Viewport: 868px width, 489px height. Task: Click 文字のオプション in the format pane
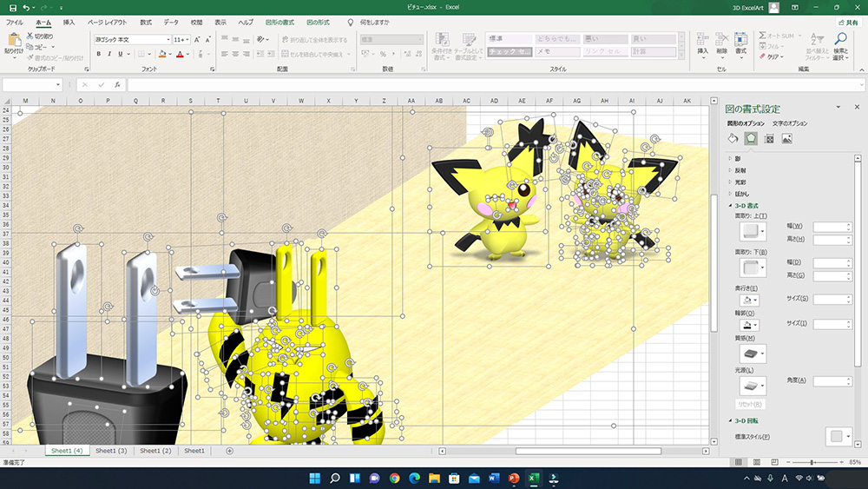[790, 123]
